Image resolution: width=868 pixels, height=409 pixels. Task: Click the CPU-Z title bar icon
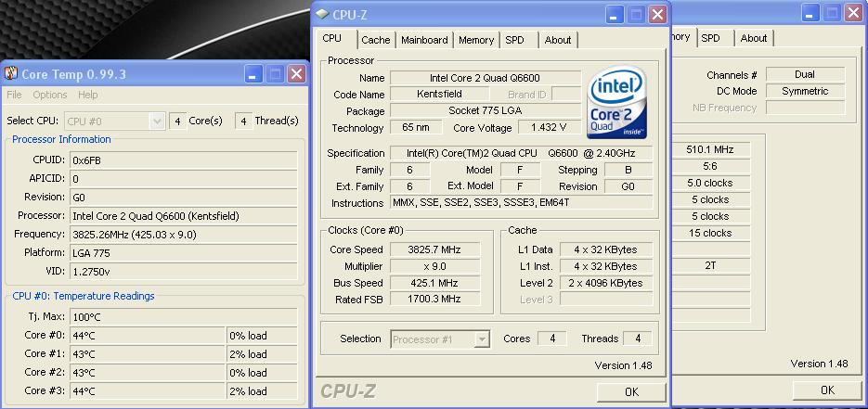322,14
